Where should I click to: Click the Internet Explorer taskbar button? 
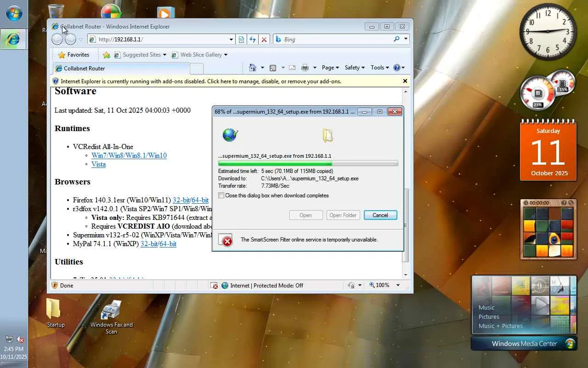(13, 40)
